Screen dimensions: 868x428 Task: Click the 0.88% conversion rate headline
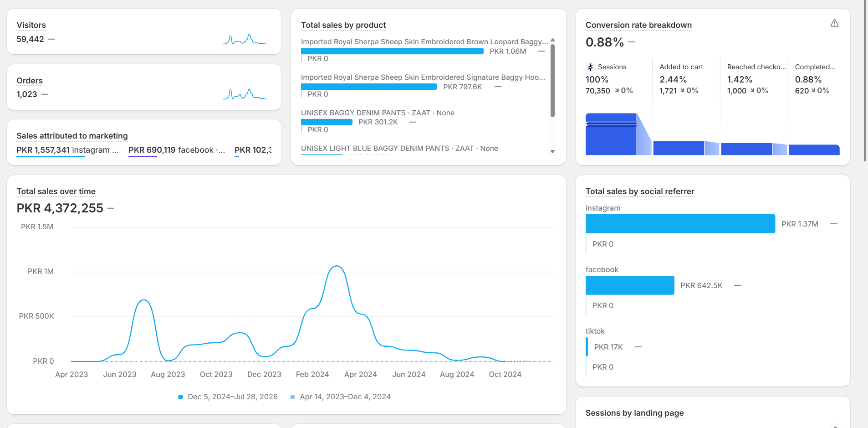605,42
